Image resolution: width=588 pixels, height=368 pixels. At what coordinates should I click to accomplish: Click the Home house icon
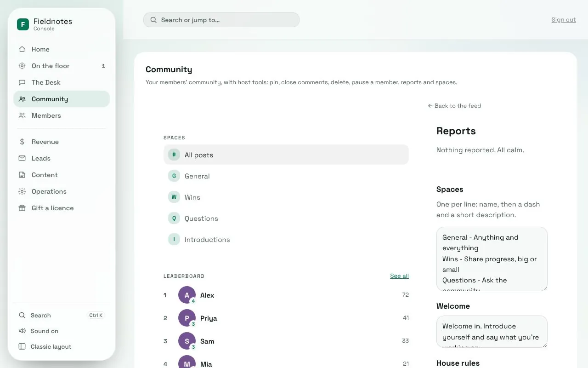point(22,49)
